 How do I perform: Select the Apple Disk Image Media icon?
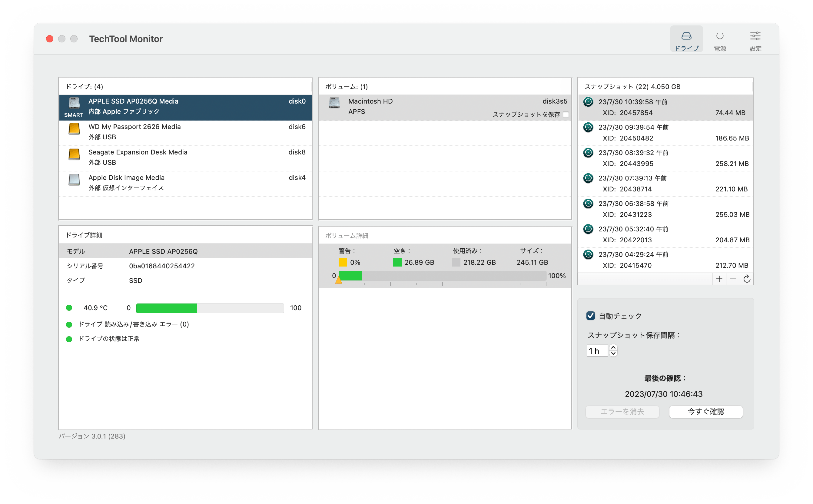click(74, 180)
